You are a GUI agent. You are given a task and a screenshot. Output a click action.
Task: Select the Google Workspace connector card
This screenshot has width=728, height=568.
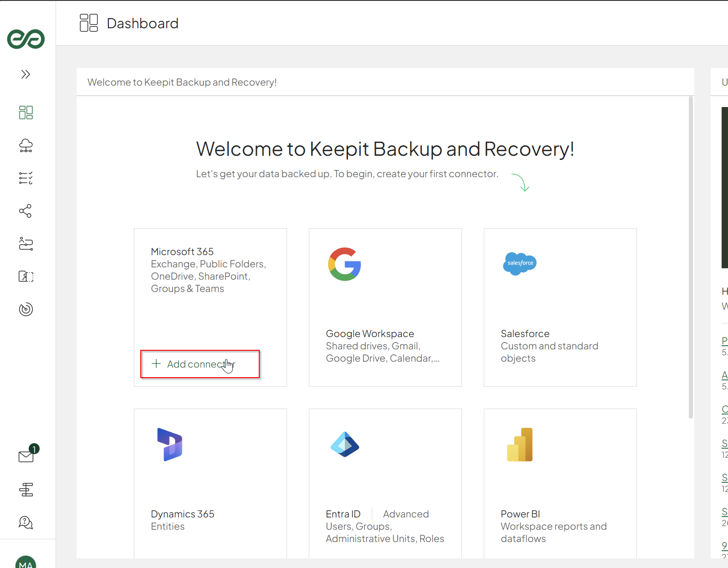[x=385, y=307]
